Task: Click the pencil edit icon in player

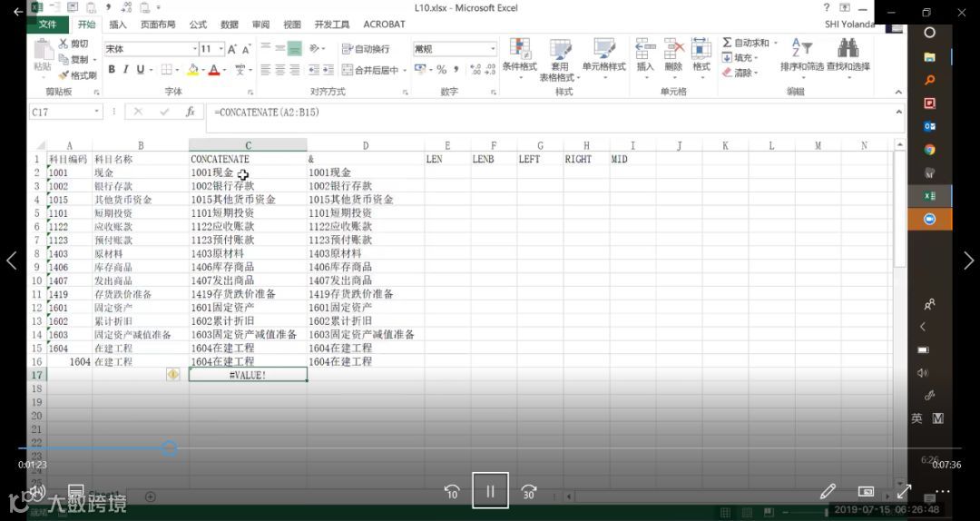Action: pyautogui.click(x=828, y=492)
